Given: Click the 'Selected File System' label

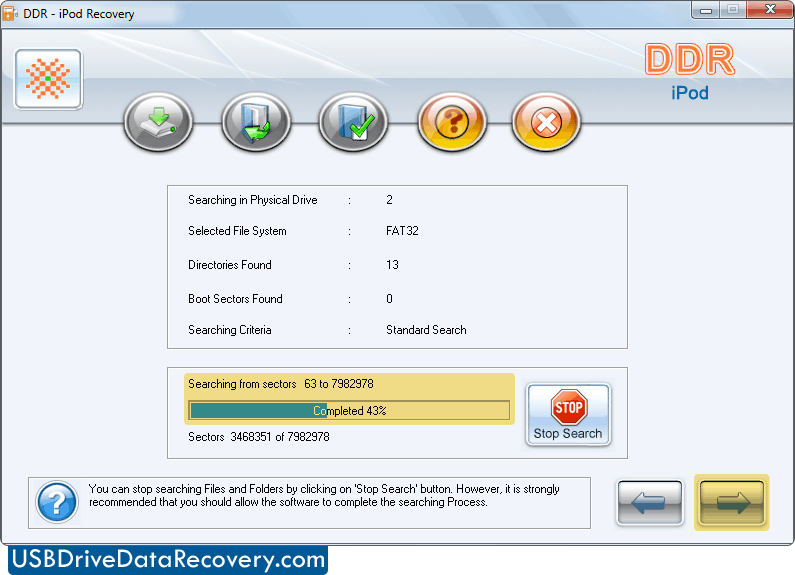Looking at the screenshot, I should point(237,231).
